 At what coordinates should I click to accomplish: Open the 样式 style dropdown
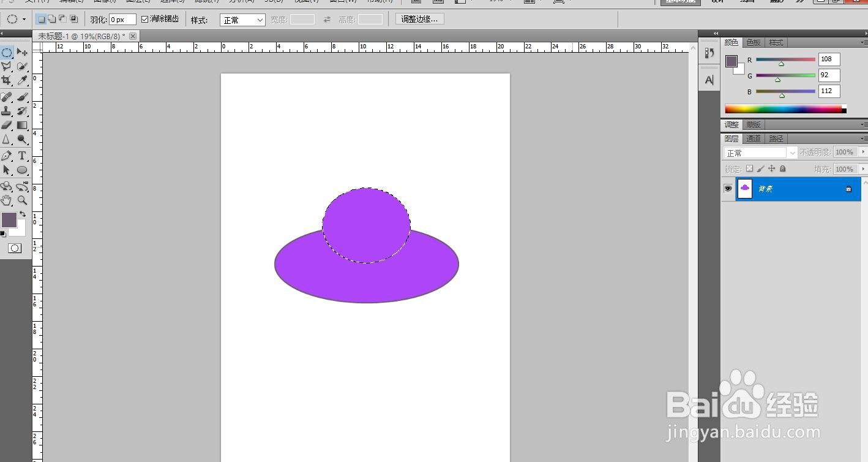click(242, 20)
